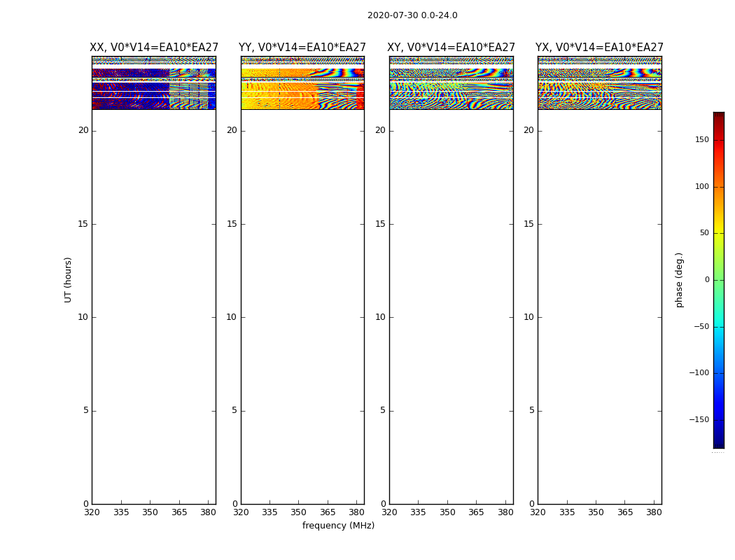The image size is (735, 560).
Task: Click the 10 hour tick beside the XY panel
Action: click(x=380, y=317)
